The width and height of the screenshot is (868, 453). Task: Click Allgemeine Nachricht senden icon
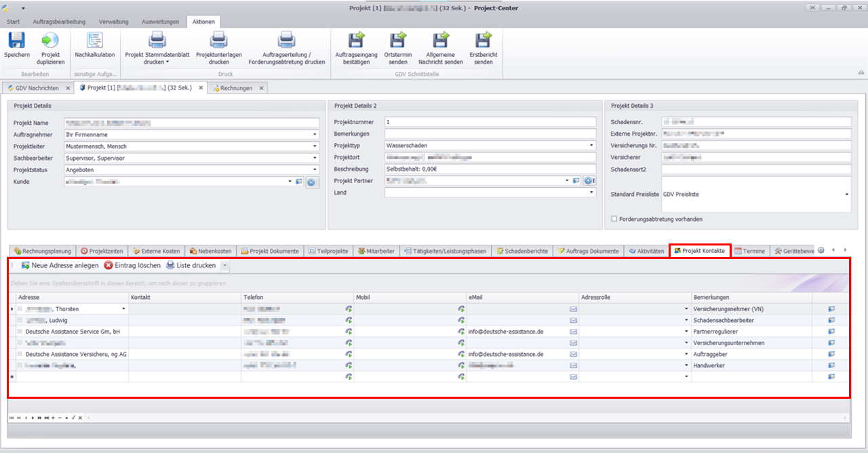point(441,41)
